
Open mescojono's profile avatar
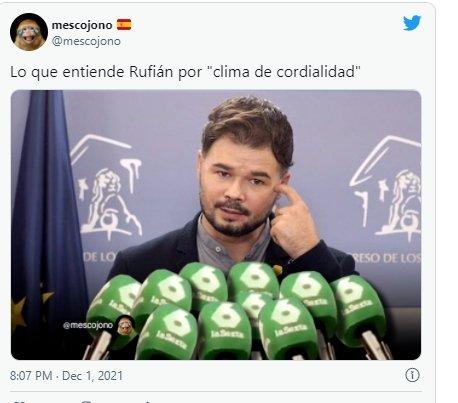(x=29, y=32)
